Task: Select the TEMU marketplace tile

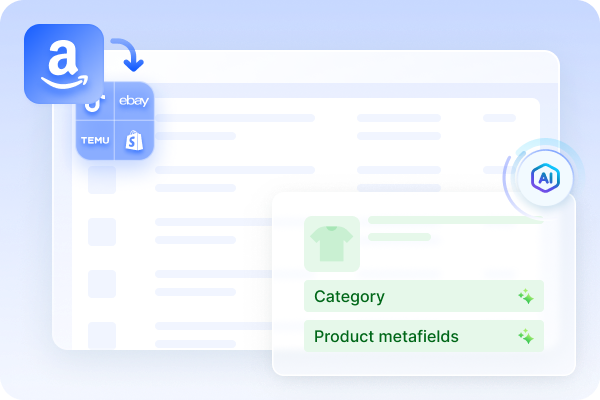Action: tap(95, 140)
